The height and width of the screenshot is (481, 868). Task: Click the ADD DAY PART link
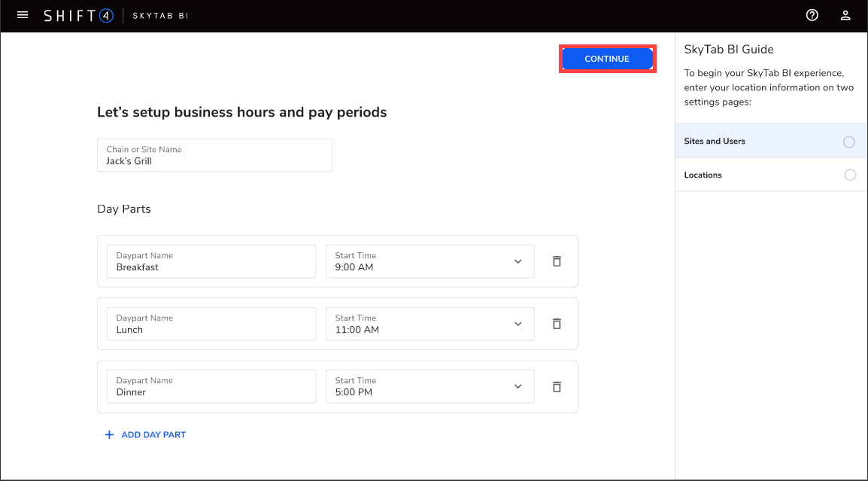click(x=153, y=434)
